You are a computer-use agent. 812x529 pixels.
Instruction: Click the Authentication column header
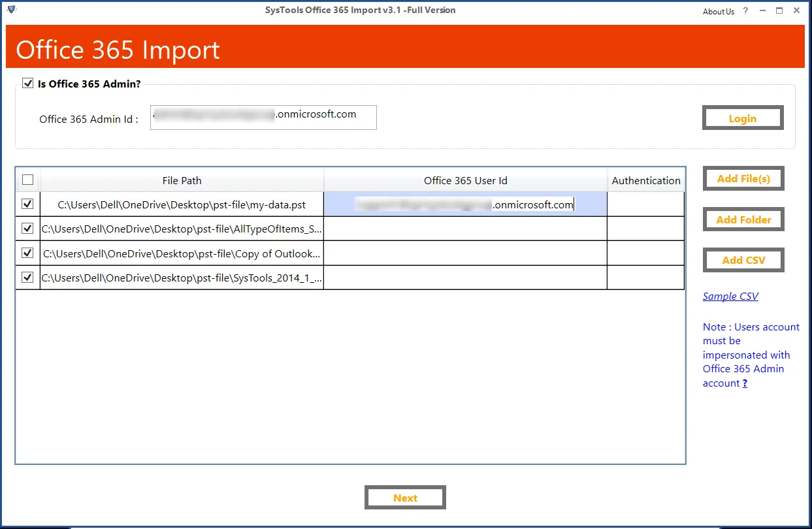pos(645,180)
